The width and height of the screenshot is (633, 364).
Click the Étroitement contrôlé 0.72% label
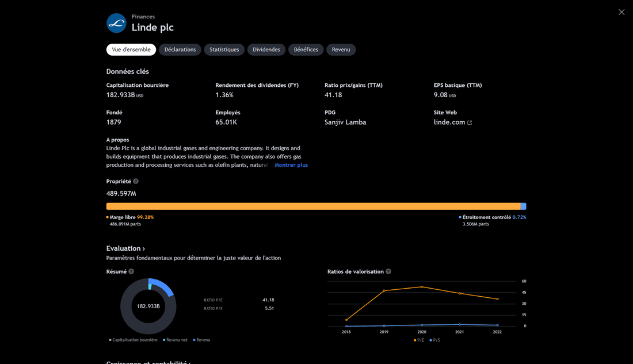pos(493,217)
